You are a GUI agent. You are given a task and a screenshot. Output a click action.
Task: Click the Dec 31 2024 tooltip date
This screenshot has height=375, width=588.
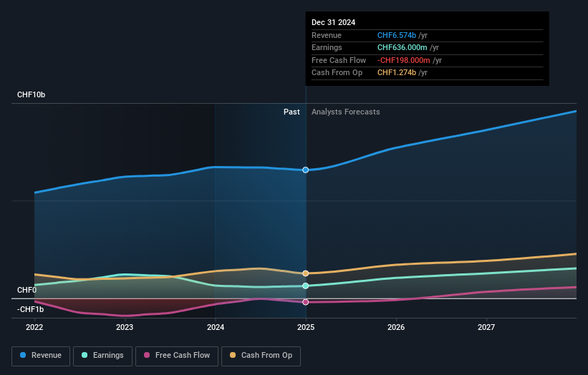point(333,22)
